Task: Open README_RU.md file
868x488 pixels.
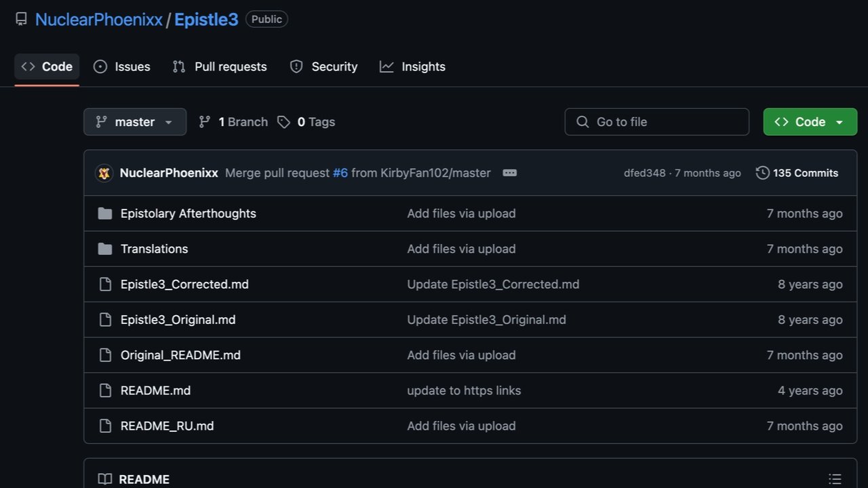Action: [167, 426]
